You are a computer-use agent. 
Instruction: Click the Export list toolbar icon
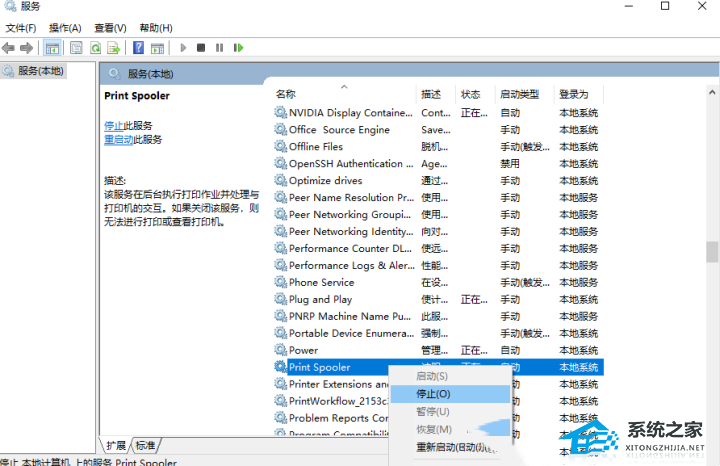116,47
